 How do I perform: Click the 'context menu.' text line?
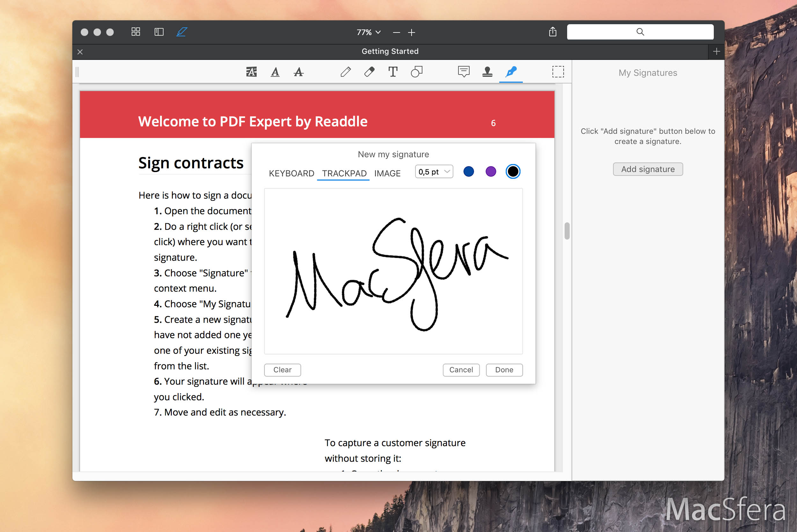[185, 288]
